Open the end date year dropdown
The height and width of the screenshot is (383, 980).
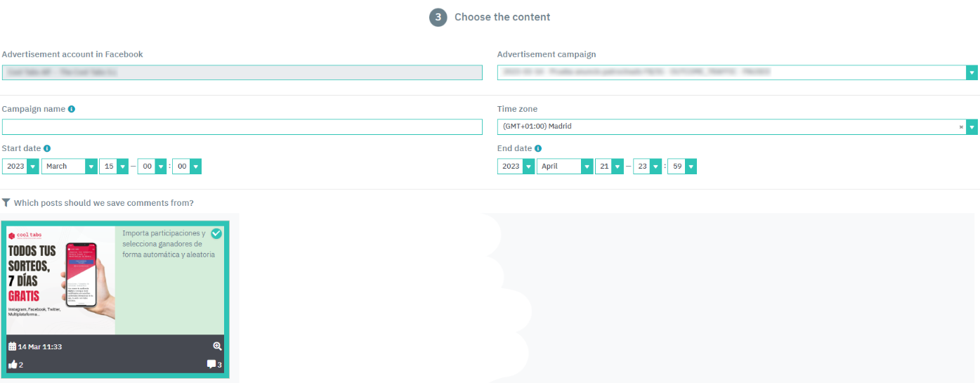click(528, 167)
